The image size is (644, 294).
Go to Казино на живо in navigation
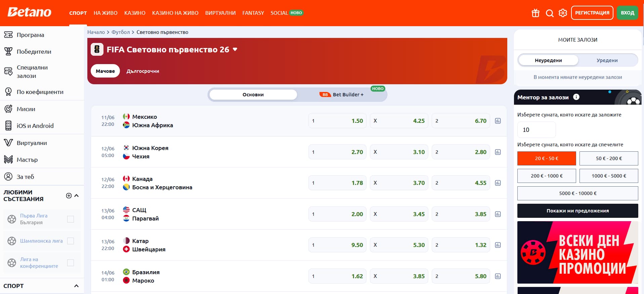[175, 13]
